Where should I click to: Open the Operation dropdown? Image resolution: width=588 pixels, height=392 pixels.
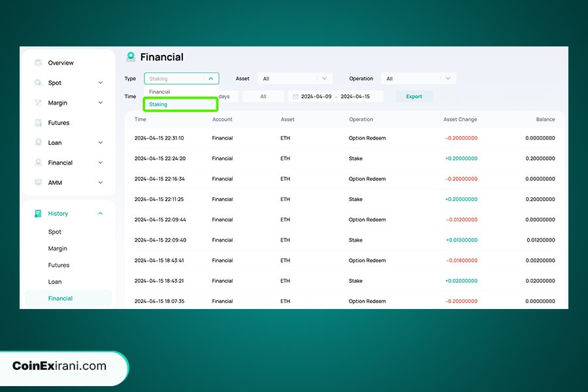pos(419,78)
